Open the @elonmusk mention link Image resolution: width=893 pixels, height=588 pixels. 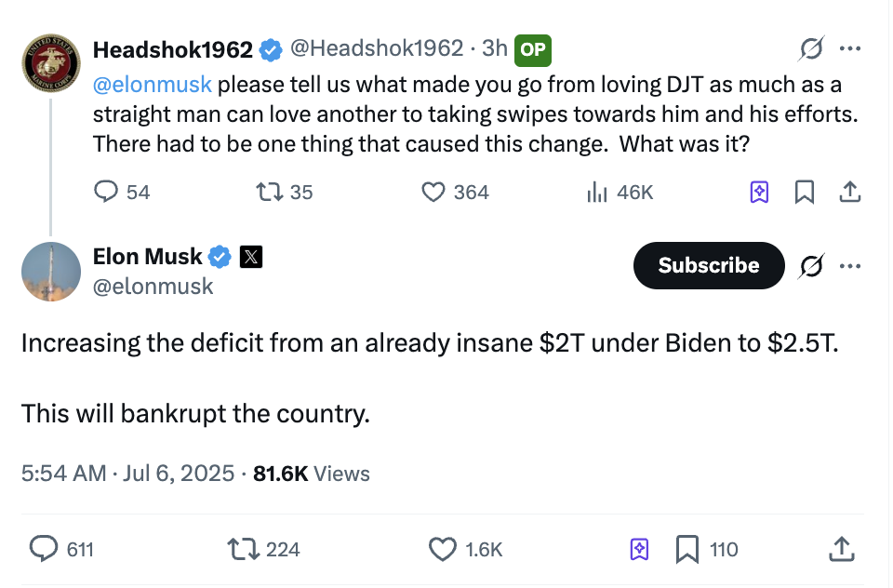(x=153, y=85)
